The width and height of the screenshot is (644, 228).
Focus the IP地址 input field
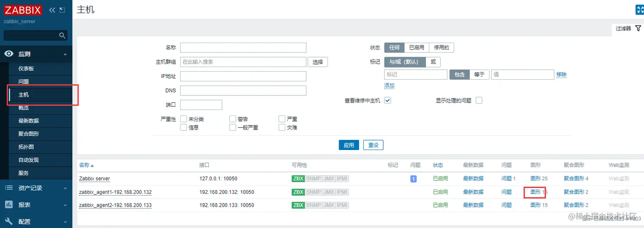pyautogui.click(x=243, y=76)
